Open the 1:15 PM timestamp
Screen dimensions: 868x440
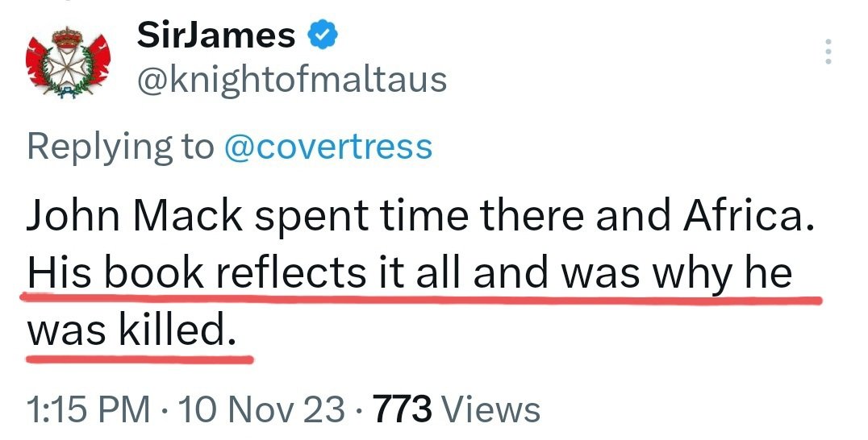[x=88, y=409]
